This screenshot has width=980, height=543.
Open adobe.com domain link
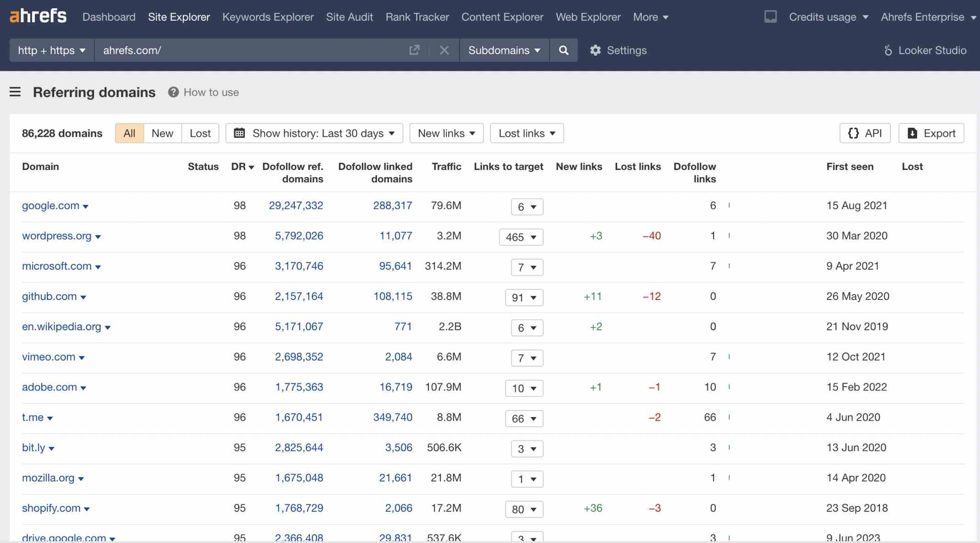point(50,387)
